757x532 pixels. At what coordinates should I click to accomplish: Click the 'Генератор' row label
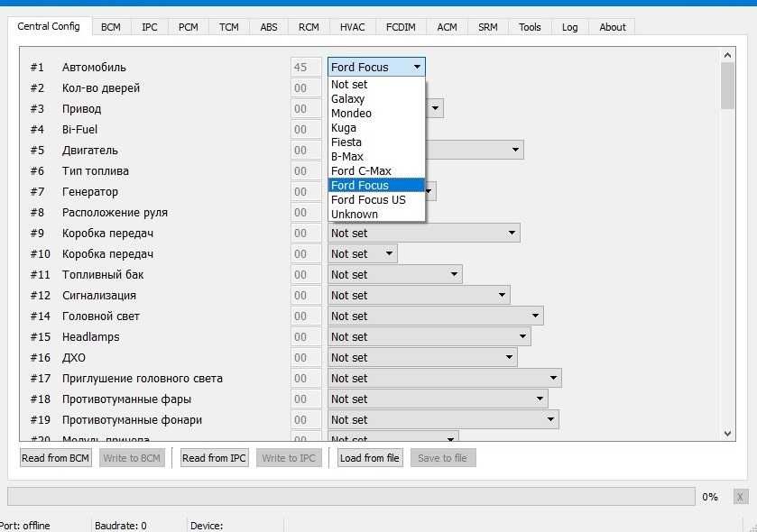tap(90, 191)
